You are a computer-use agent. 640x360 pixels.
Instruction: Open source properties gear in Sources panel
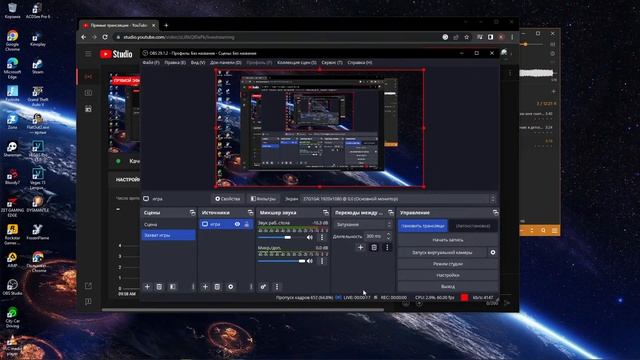point(231,287)
